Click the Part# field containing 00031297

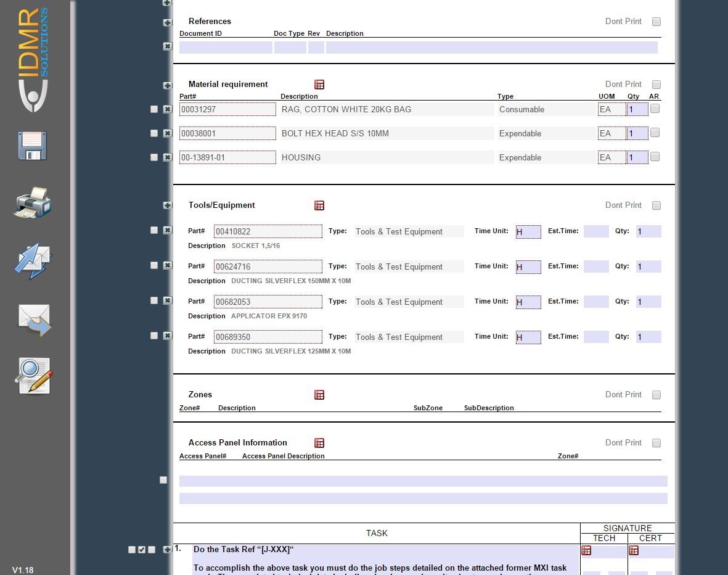(227, 110)
